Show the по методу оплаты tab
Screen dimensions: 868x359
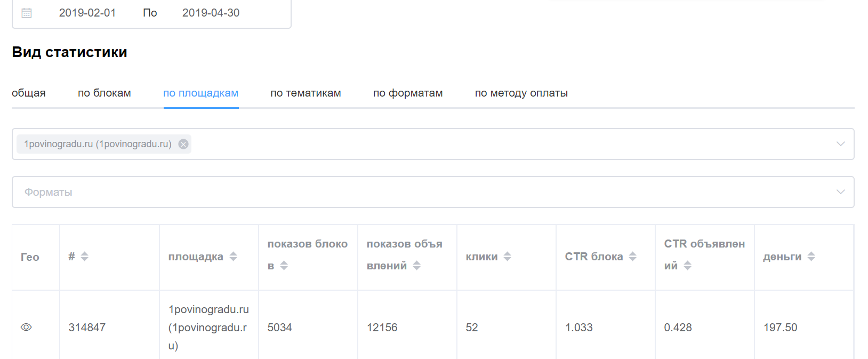pyautogui.click(x=521, y=93)
